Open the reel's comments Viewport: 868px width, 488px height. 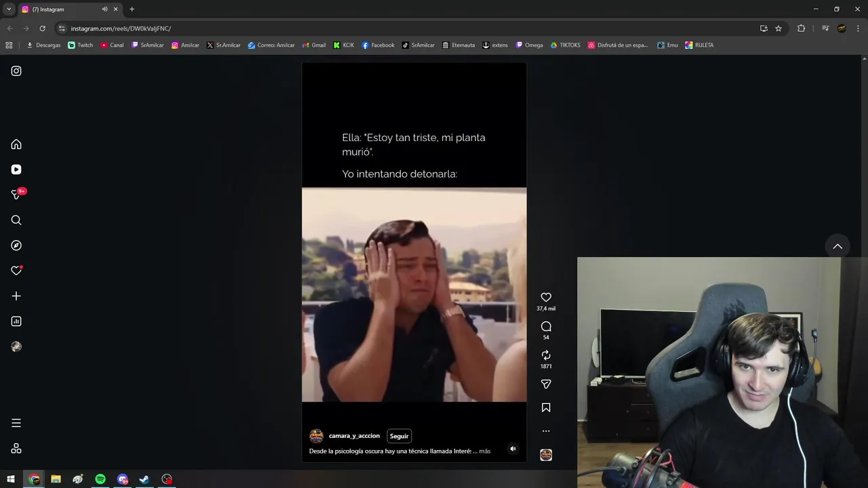coord(546,327)
